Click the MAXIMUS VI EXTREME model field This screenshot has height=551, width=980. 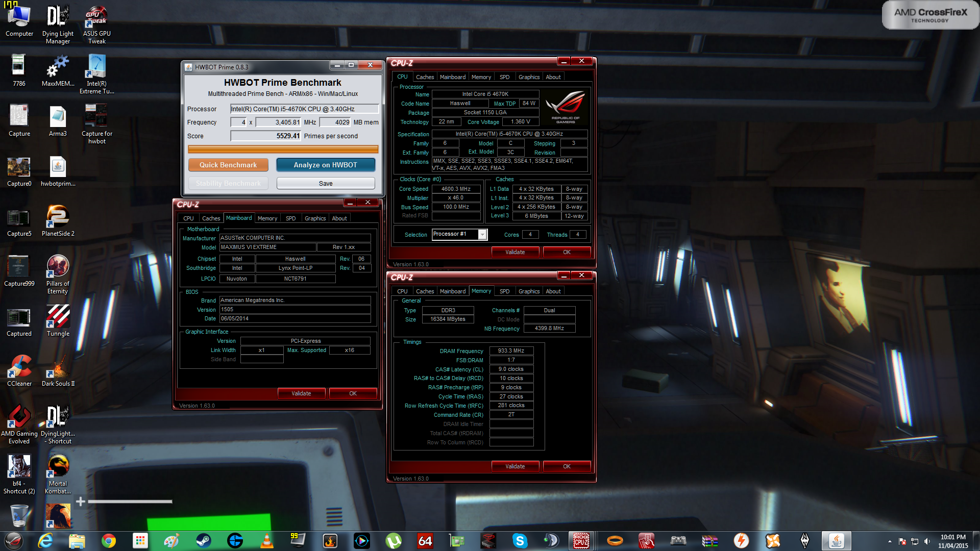pos(268,247)
